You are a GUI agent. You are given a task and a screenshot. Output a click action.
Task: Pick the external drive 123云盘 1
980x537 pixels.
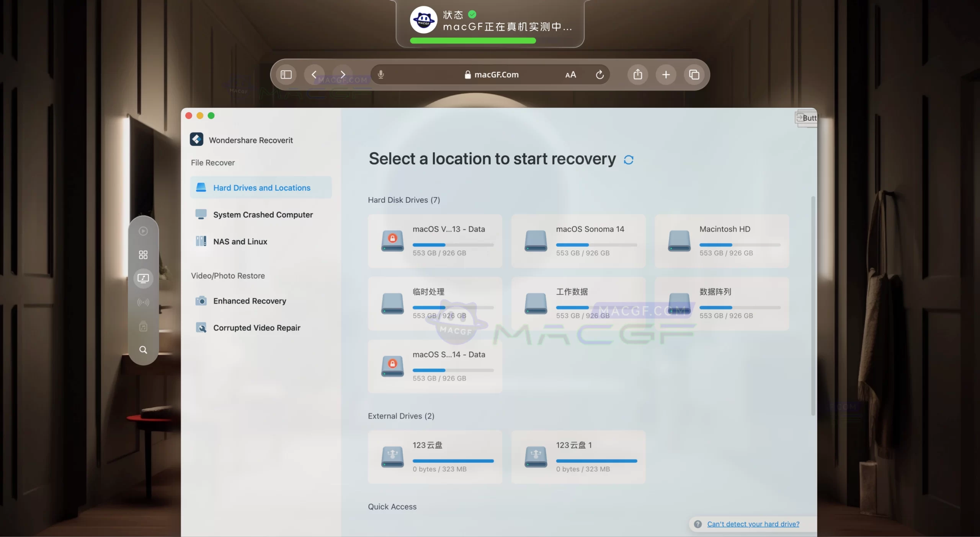pos(578,457)
